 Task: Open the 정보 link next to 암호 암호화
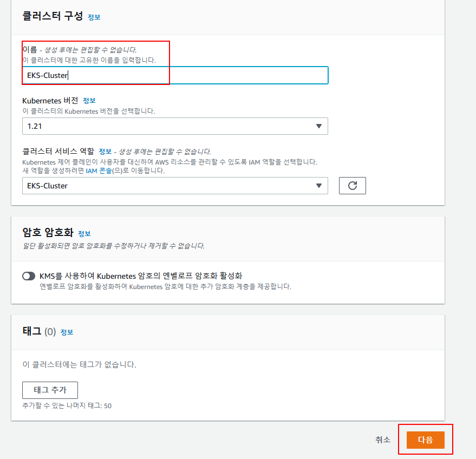pyautogui.click(x=84, y=234)
